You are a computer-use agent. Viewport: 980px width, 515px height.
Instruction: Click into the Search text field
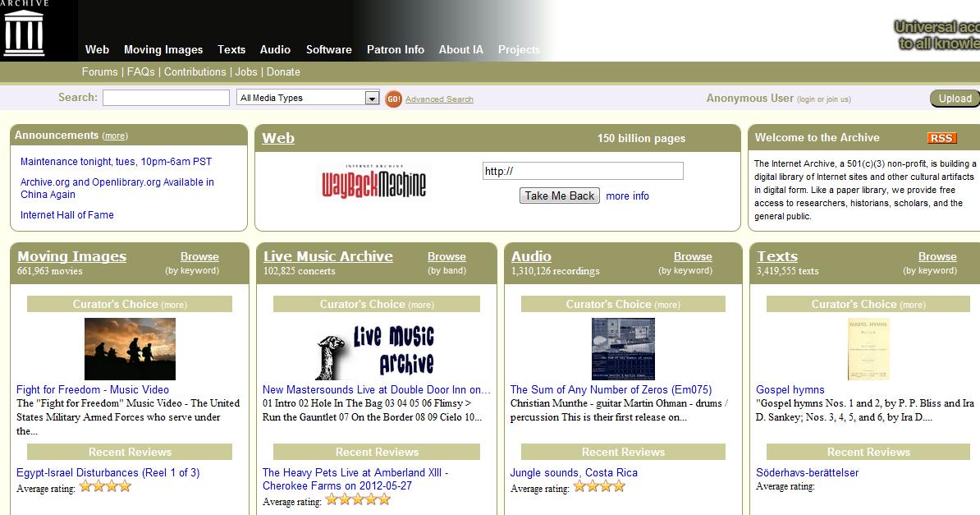pos(167,98)
